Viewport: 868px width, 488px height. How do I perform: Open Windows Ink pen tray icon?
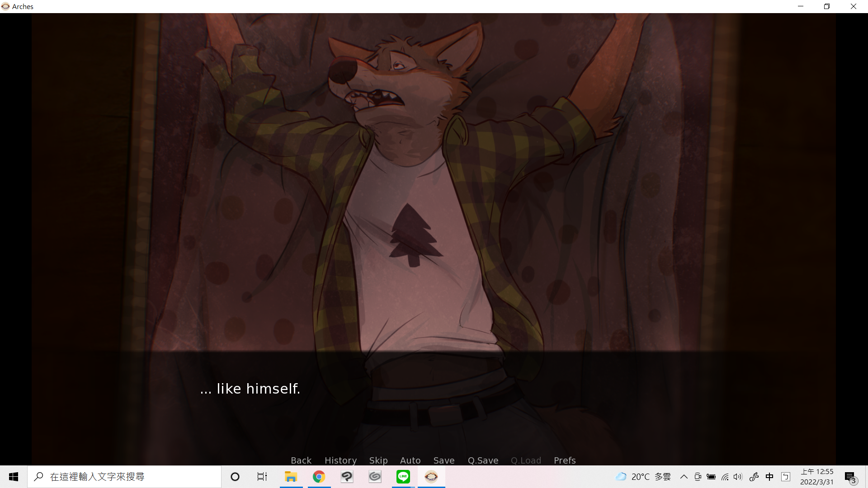(754, 477)
